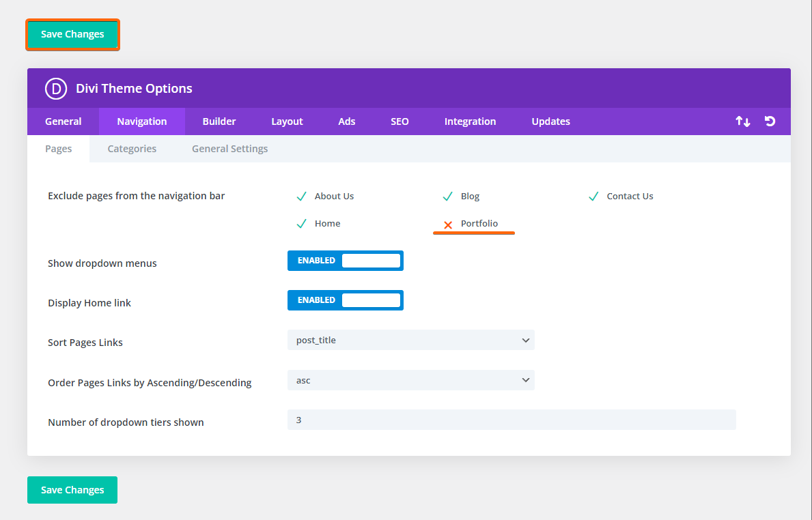Disable the Show dropdown menus toggle

tap(346, 261)
